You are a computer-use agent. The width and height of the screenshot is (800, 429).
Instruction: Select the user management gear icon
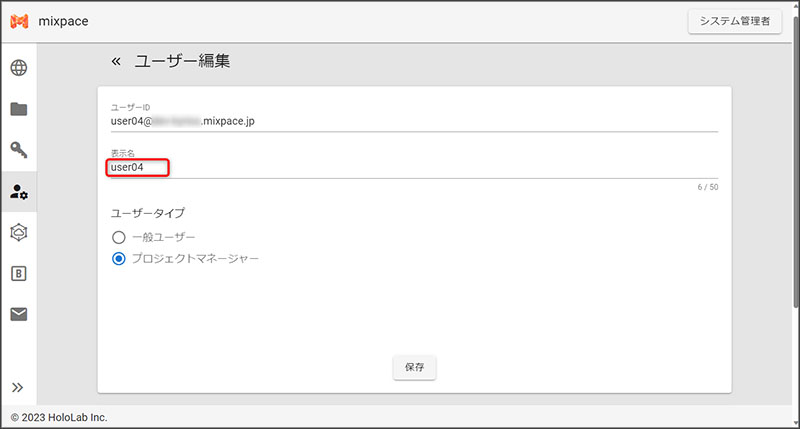click(x=18, y=191)
